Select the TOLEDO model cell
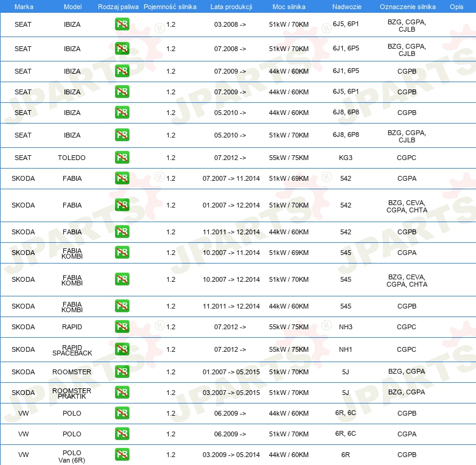 [x=72, y=158]
